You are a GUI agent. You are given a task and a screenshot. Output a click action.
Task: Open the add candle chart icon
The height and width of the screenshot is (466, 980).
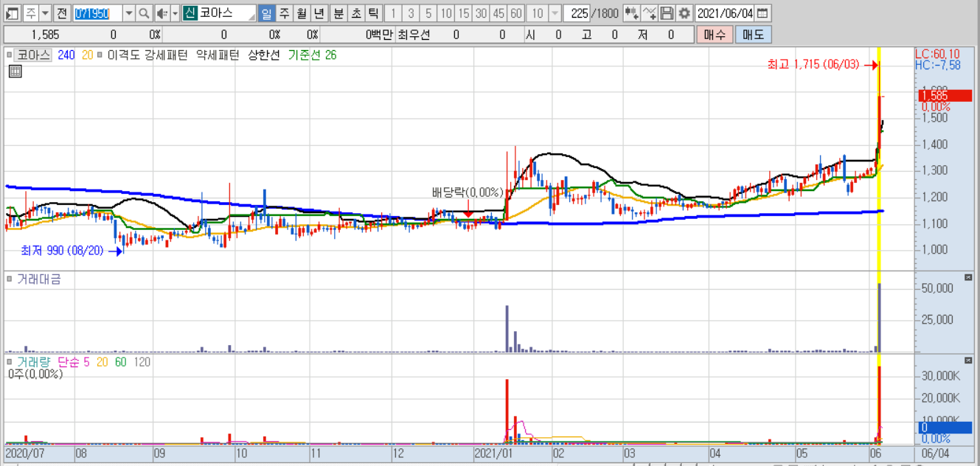pyautogui.click(x=631, y=13)
